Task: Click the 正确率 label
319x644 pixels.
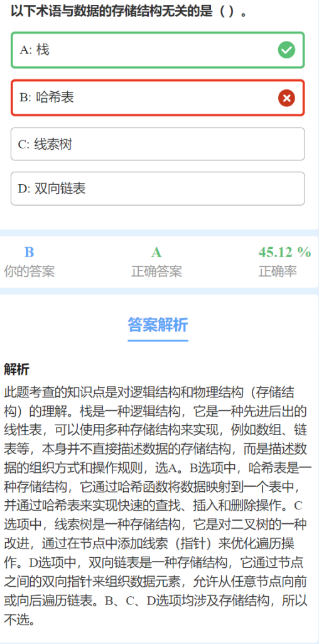Action: pos(278,271)
